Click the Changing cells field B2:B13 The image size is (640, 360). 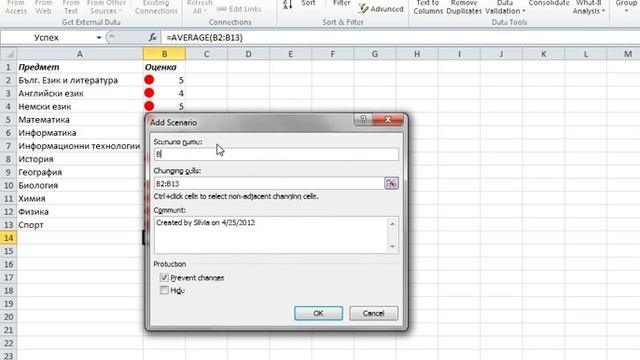[x=268, y=184]
